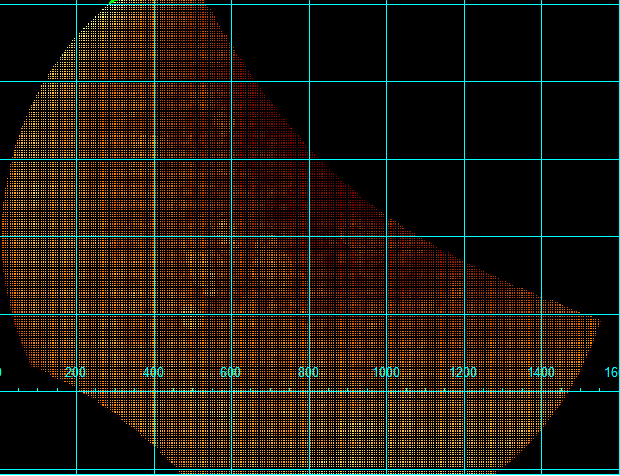
Task: Click the 200 axis label
Action: 74,372
